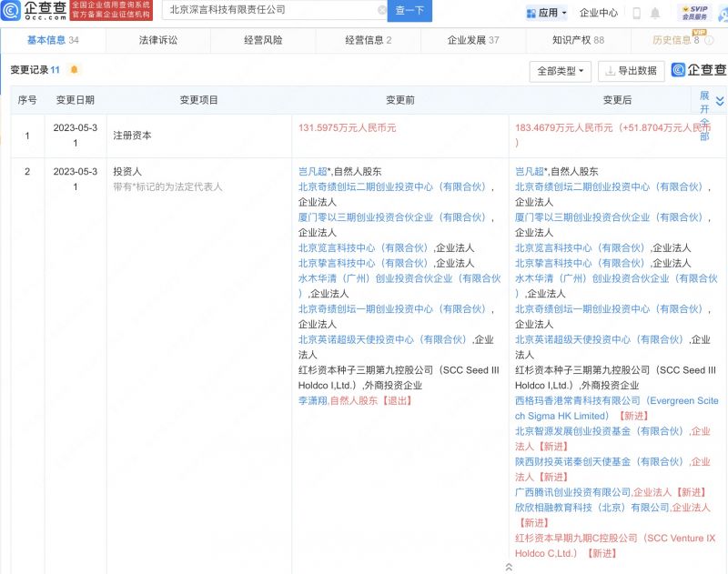728x574 pixels.
Task: Click the mobile phone icon in header
Action: [637, 12]
